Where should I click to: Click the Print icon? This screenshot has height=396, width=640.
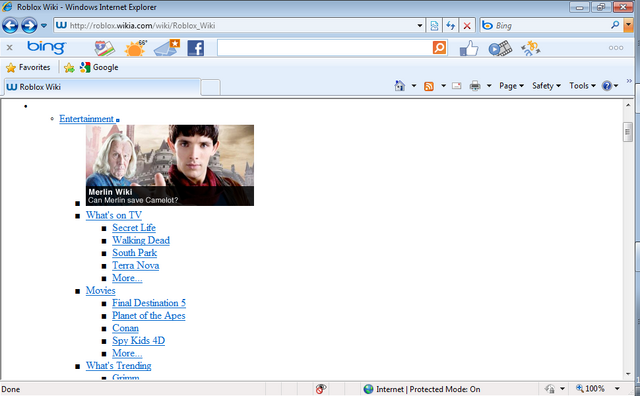pos(475,86)
